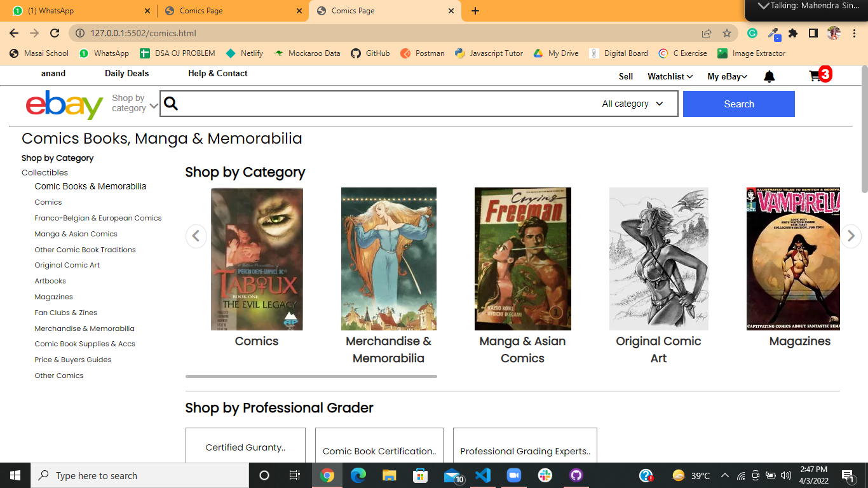Open the Vampirella Magazines thumbnail
This screenshot has height=488, width=868.
pos(793,259)
